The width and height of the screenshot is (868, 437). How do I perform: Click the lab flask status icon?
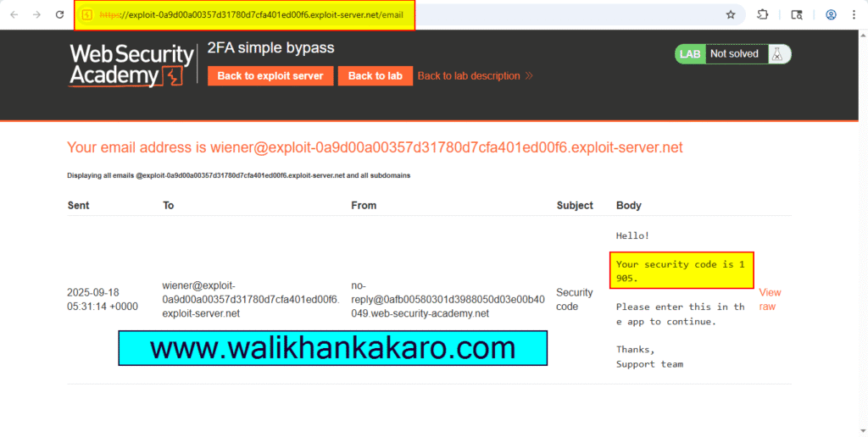[778, 54]
